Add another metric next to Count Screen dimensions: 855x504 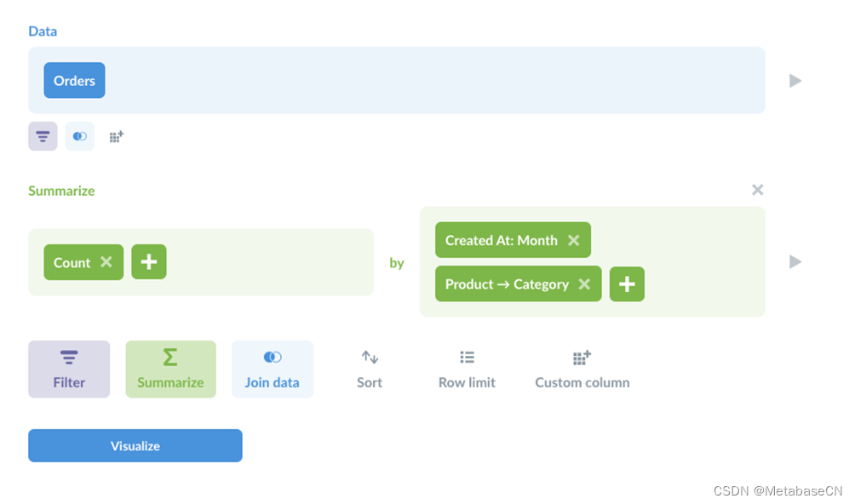tap(149, 262)
